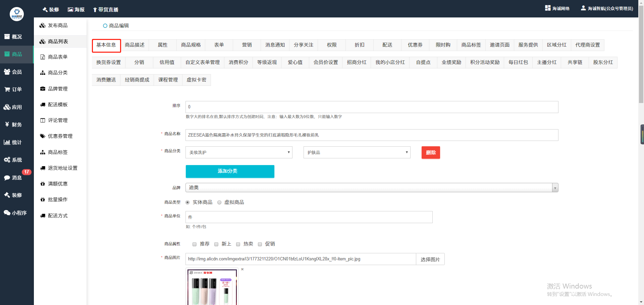Switch to the 优惠券 tab
Screen dimensions: 644x305
click(x=415, y=45)
